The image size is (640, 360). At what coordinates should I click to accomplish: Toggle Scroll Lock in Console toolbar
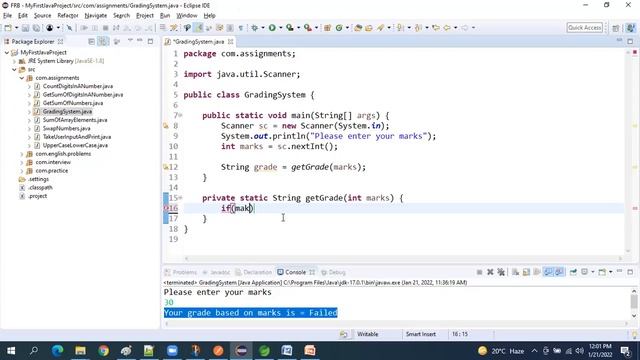(527, 272)
